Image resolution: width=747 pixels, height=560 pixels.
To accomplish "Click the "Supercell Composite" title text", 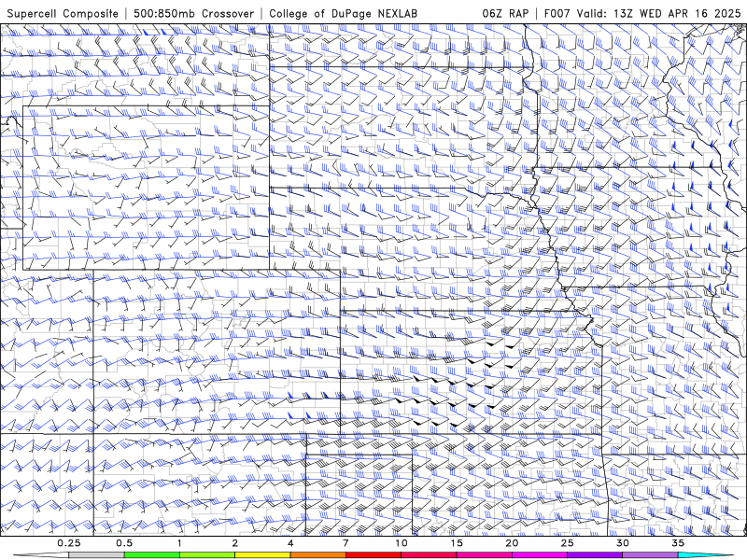I will pyautogui.click(x=63, y=13).
